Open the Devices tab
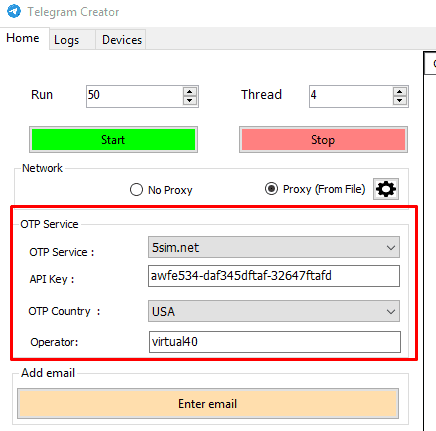The image size is (436, 431). coord(121,40)
